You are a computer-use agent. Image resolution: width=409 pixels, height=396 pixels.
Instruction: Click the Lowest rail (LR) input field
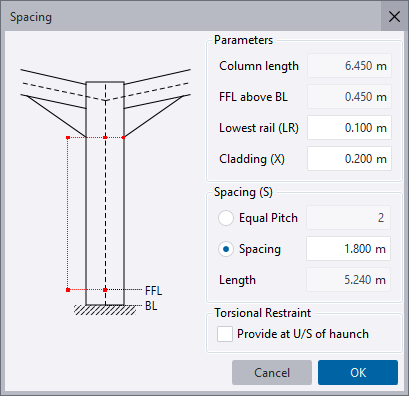(x=349, y=128)
